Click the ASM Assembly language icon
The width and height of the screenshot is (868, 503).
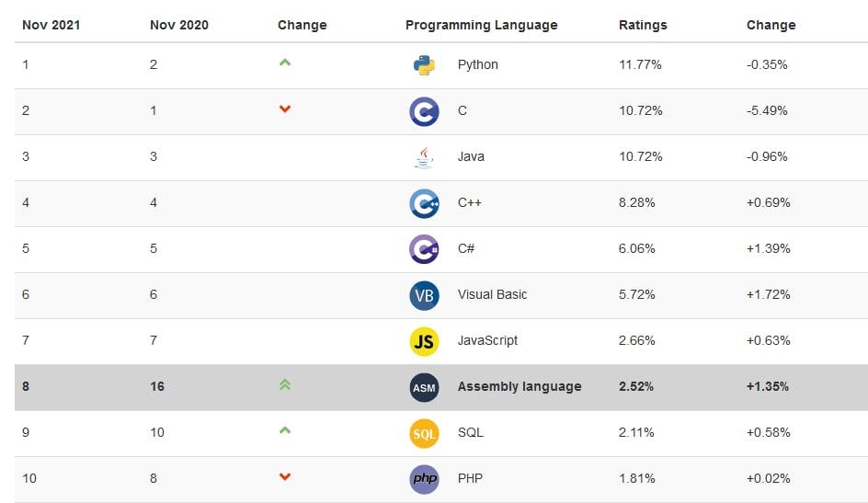424,387
